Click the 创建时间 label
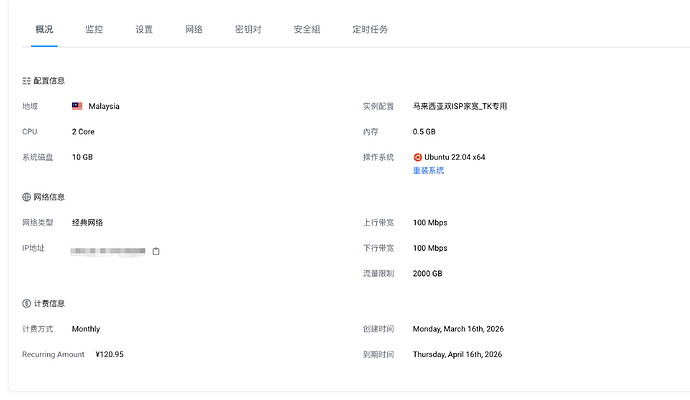 378,329
